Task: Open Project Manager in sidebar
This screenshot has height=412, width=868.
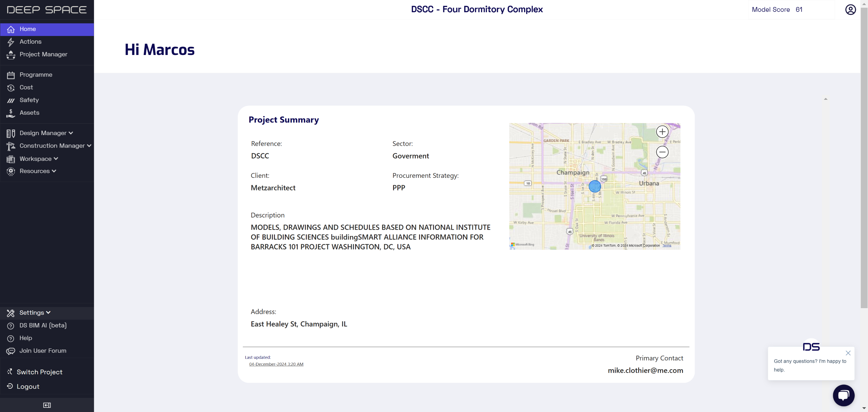Action: tap(43, 54)
